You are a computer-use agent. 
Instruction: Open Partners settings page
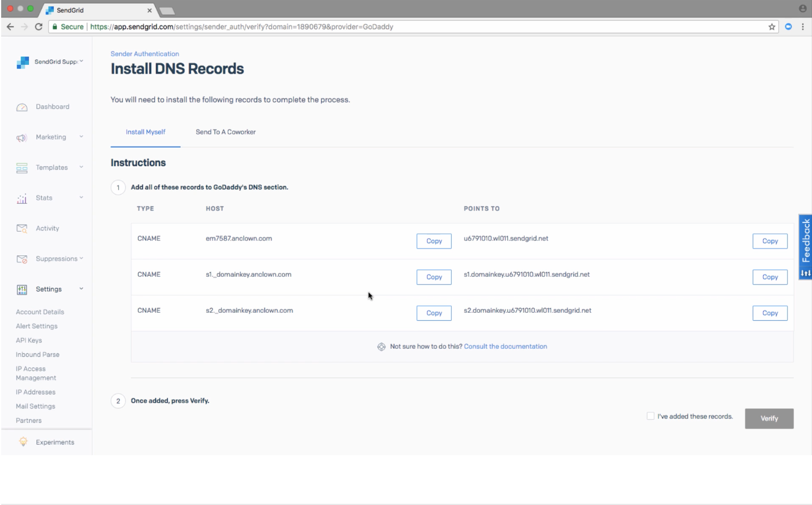(28, 420)
